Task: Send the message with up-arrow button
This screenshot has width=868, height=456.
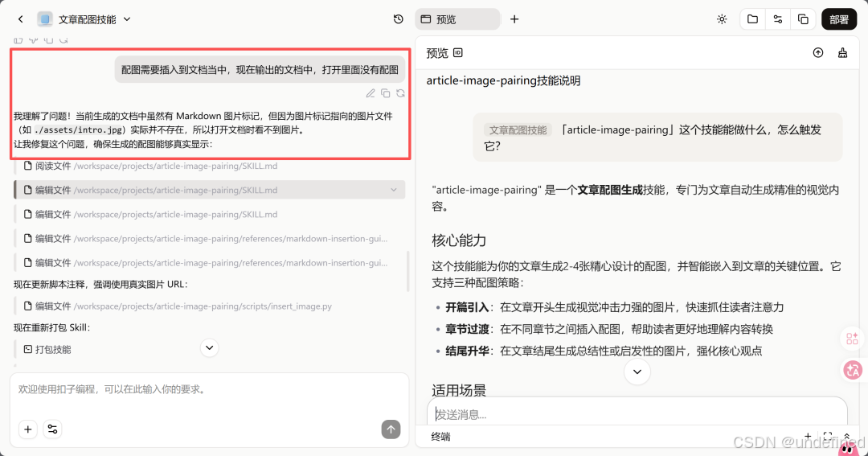Action: coord(391,429)
